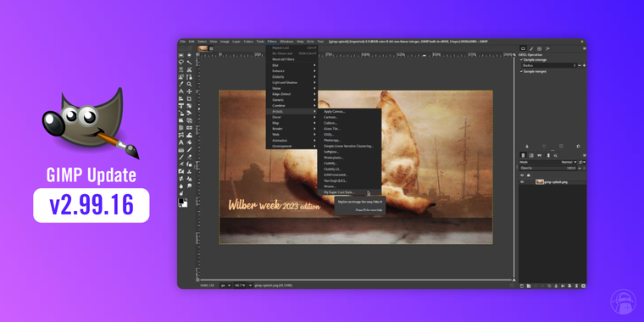This screenshot has width=644, height=322.
Task: Click the duplicate layer icon
Action: click(x=549, y=286)
